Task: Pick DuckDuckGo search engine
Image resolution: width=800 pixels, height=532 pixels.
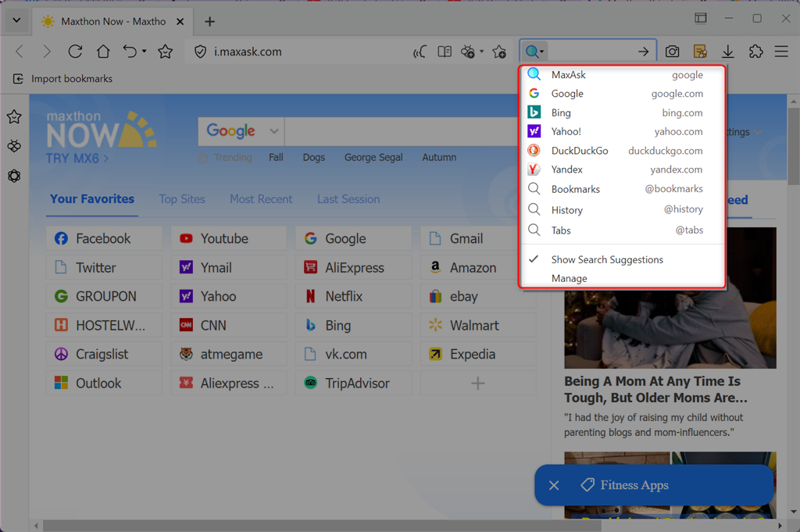Action: (x=622, y=151)
